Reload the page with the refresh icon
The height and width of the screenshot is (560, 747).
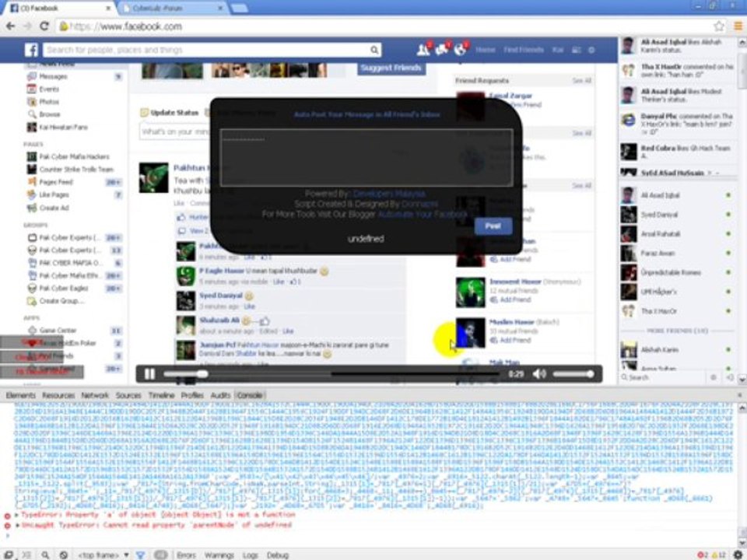44,26
